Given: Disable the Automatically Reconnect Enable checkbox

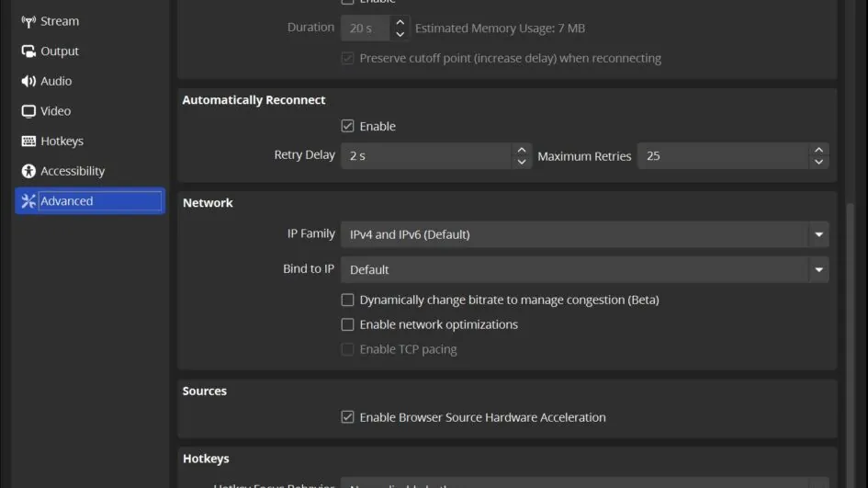Looking at the screenshot, I should (347, 126).
